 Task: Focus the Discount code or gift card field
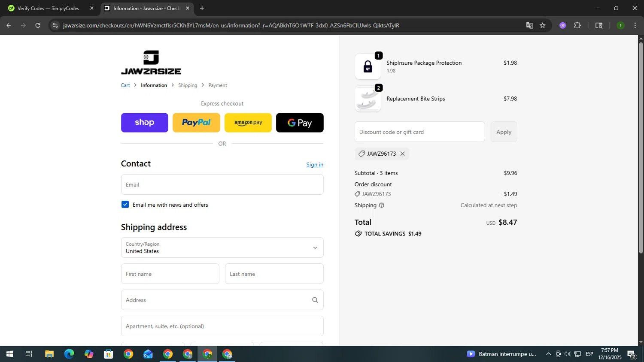(419, 132)
